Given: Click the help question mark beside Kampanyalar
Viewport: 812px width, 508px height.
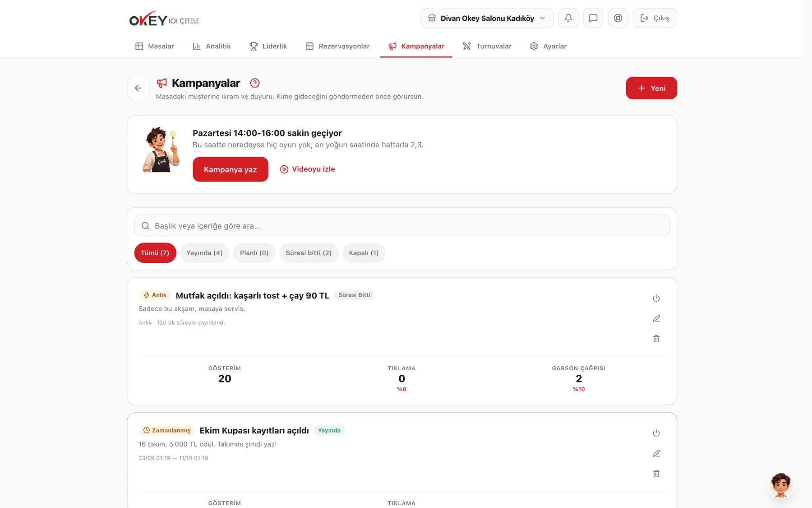Looking at the screenshot, I should pos(254,83).
